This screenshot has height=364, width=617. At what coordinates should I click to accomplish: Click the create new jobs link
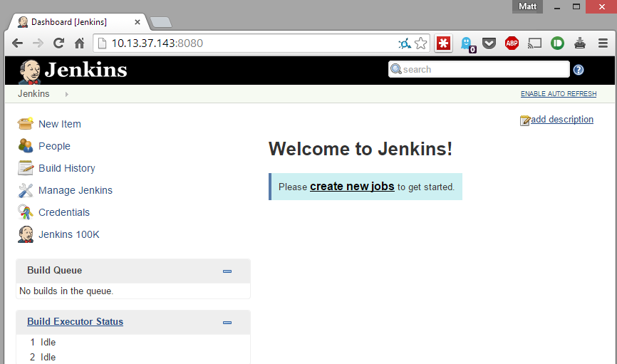352,187
